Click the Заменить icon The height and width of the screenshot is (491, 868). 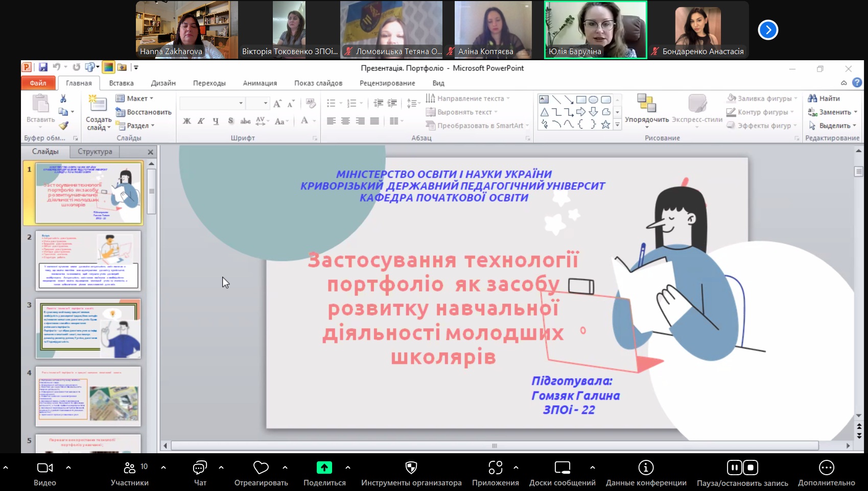coord(828,111)
